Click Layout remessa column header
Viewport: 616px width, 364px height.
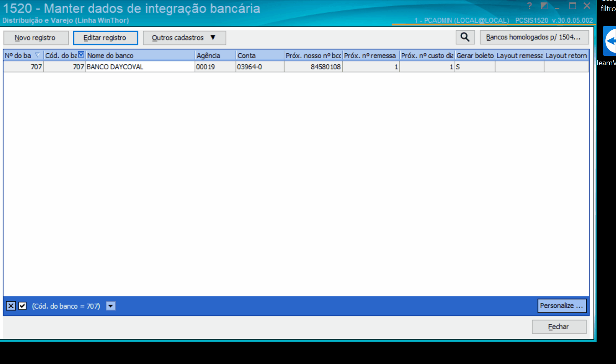point(520,55)
